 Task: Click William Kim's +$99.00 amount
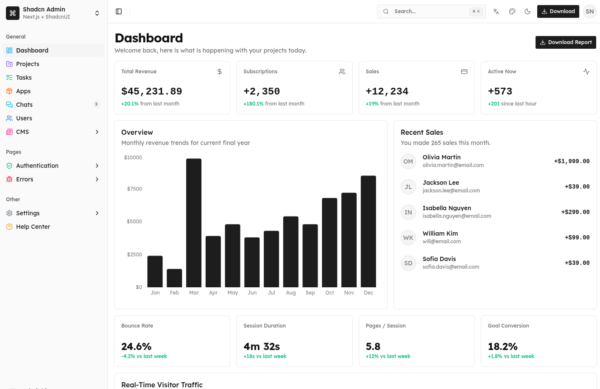click(577, 238)
